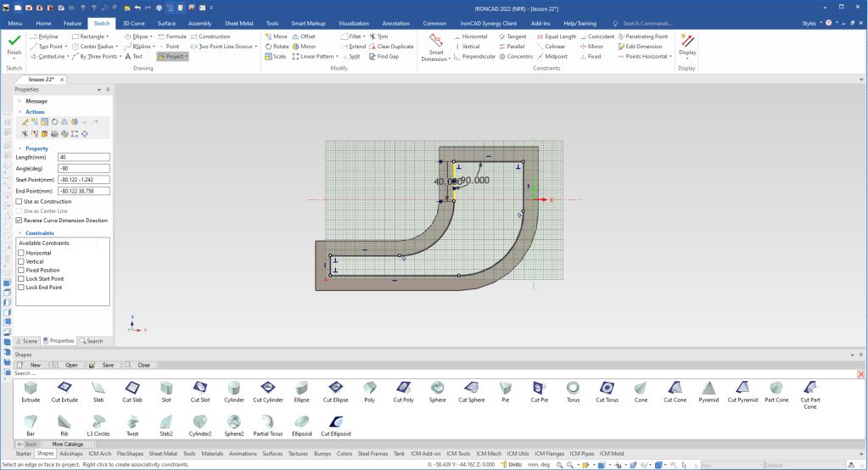Viewport: 868px width, 470px height.
Task: Expand the Project tool dropdown
Action: (186, 57)
